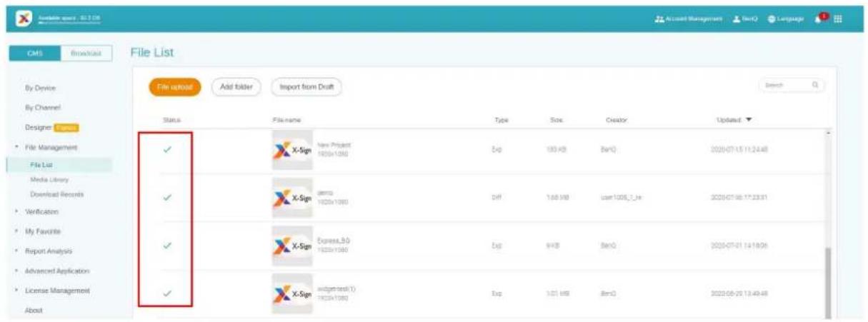Click the Creator column header
868x322 pixels.
point(615,121)
